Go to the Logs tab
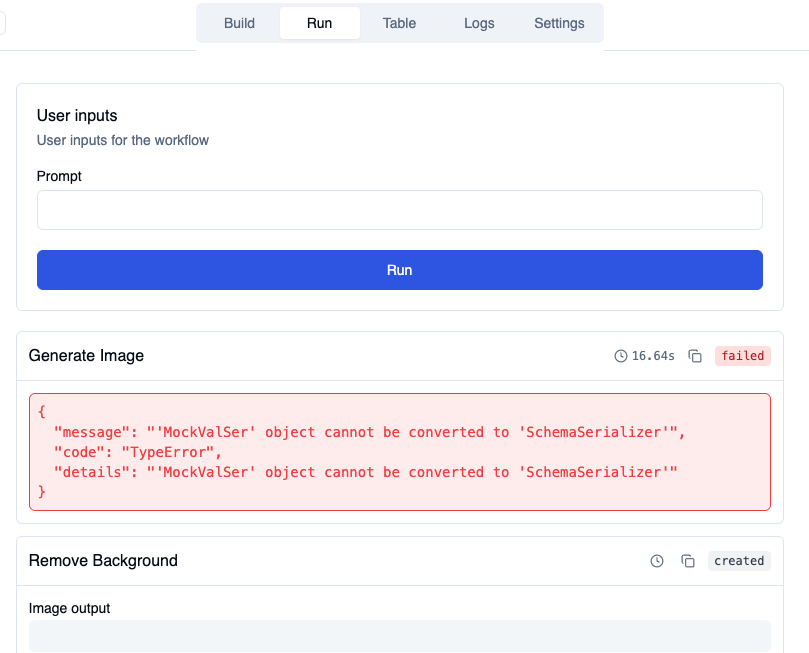This screenshot has height=653, width=809. pyautogui.click(x=479, y=23)
